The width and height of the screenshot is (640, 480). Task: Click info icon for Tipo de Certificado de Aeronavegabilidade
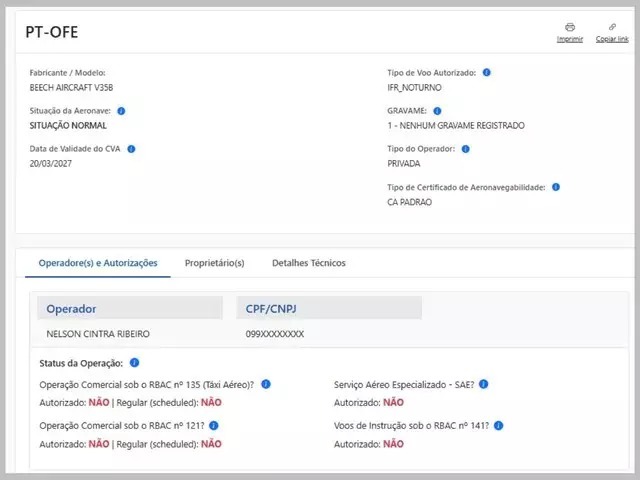pyautogui.click(x=556, y=187)
